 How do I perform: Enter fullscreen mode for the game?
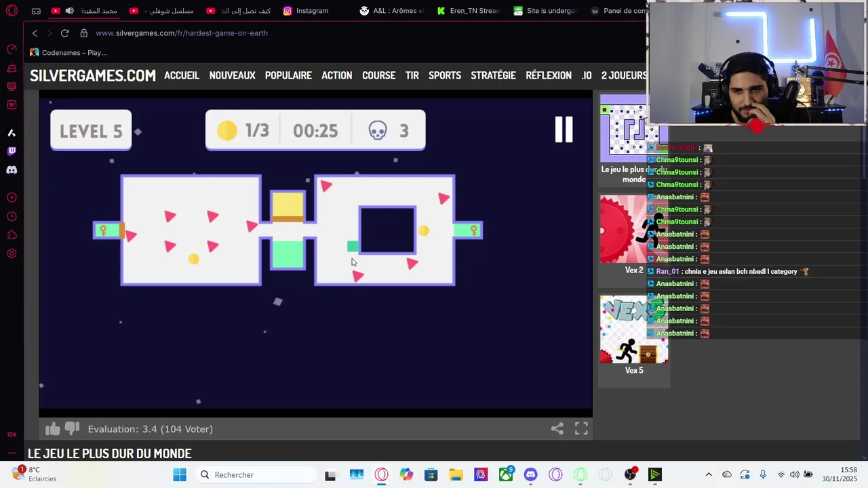[581, 428]
